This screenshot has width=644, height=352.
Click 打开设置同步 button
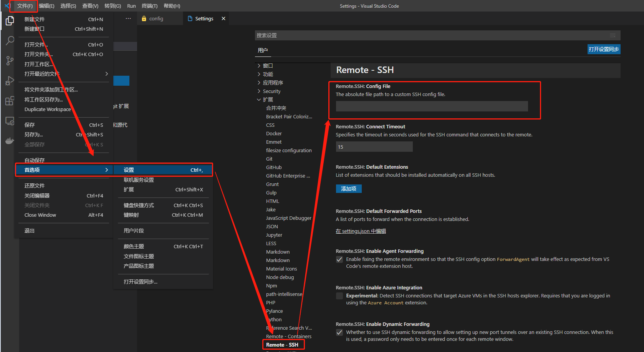[604, 49]
